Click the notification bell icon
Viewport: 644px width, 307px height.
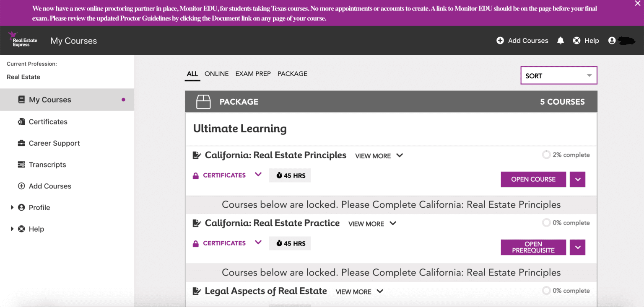[x=561, y=41]
